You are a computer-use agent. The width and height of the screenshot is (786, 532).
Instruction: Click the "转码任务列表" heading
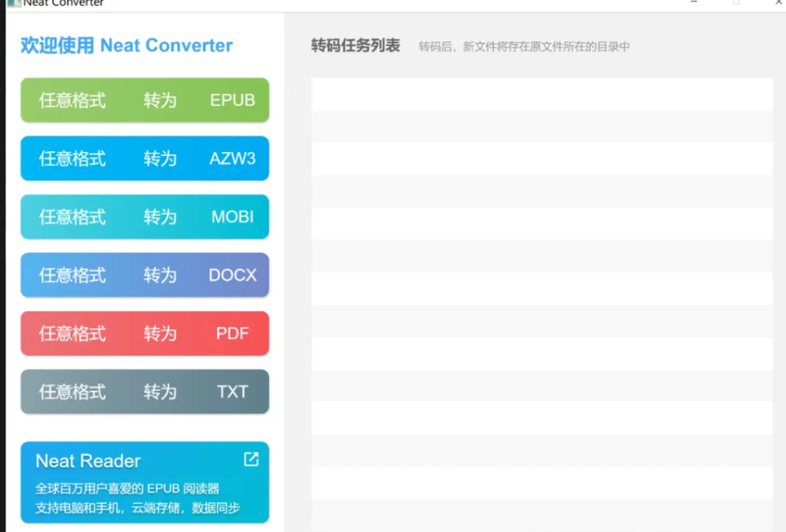click(356, 46)
